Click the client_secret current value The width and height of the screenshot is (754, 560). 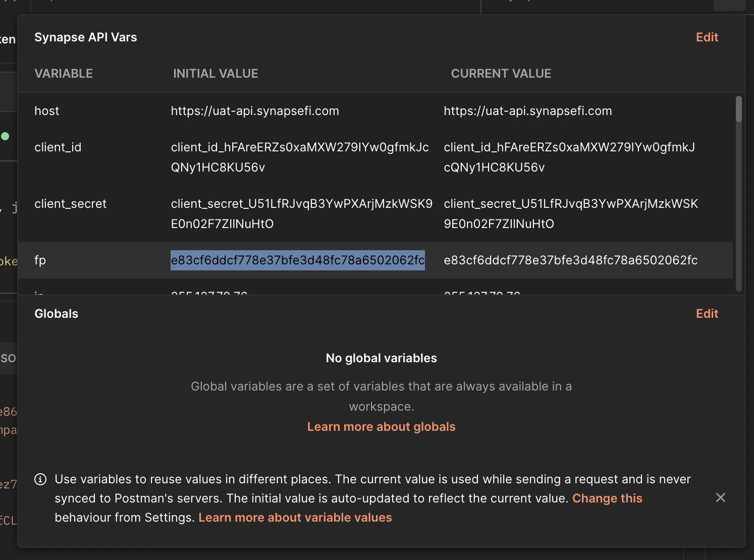tap(571, 214)
